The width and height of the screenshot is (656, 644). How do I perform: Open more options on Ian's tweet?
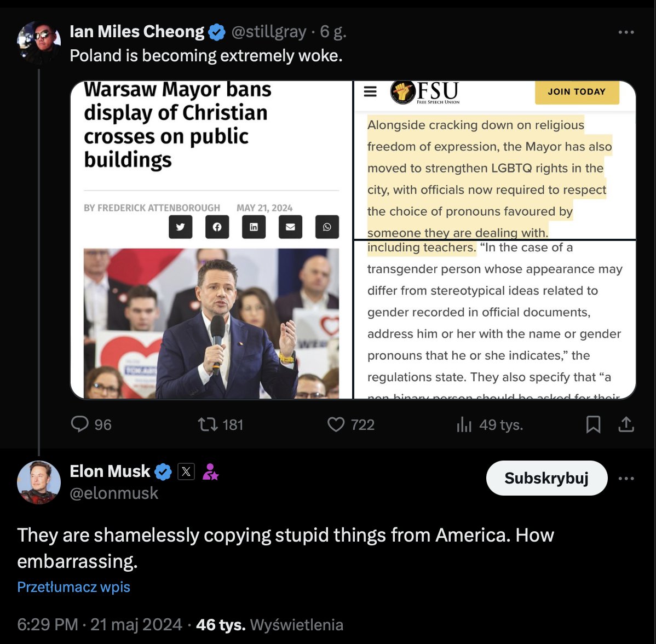pos(626,33)
